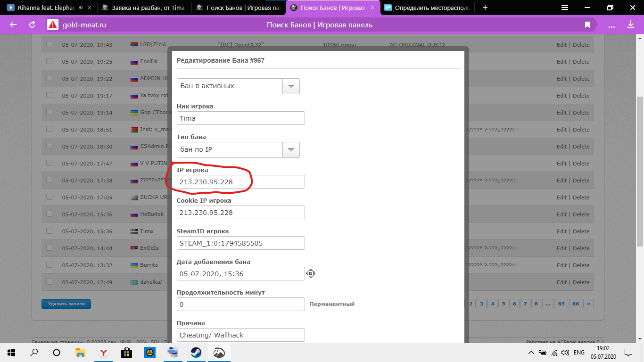Open the Windows Start menu
The width and height of the screenshot is (644, 362).
tap(11, 352)
